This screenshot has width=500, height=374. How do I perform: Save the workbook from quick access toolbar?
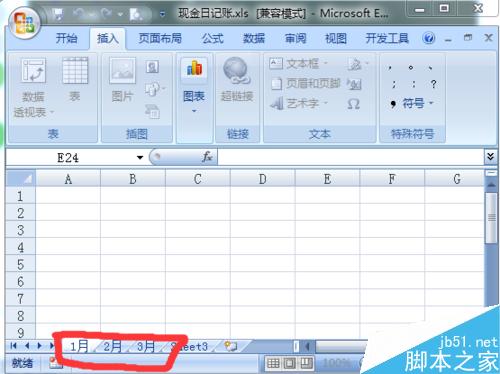click(x=59, y=14)
